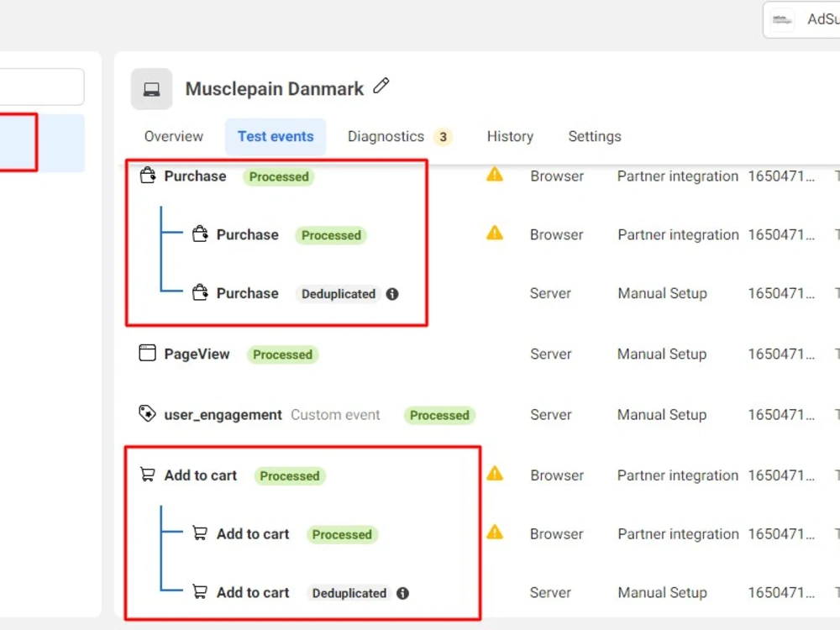This screenshot has width=840, height=630.
Task: Collapse the top-level Purchase event group
Action: pos(195,176)
